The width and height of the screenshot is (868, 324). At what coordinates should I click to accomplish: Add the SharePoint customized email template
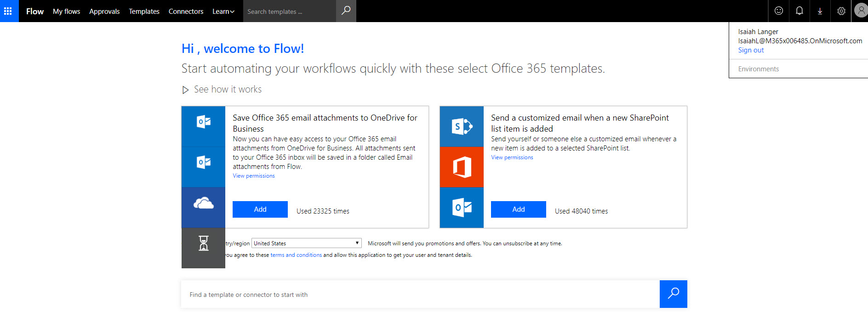(519, 209)
